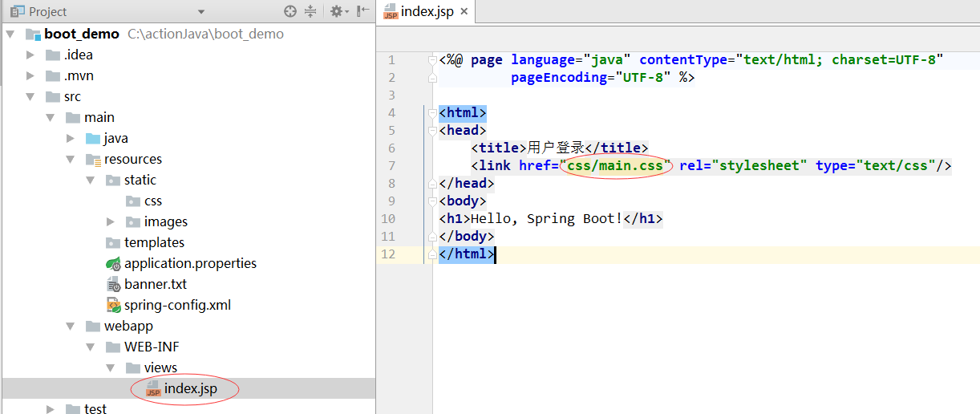Screen dimensions: 980x414
Task: Fold the html tag at line 4
Action: click(x=432, y=113)
